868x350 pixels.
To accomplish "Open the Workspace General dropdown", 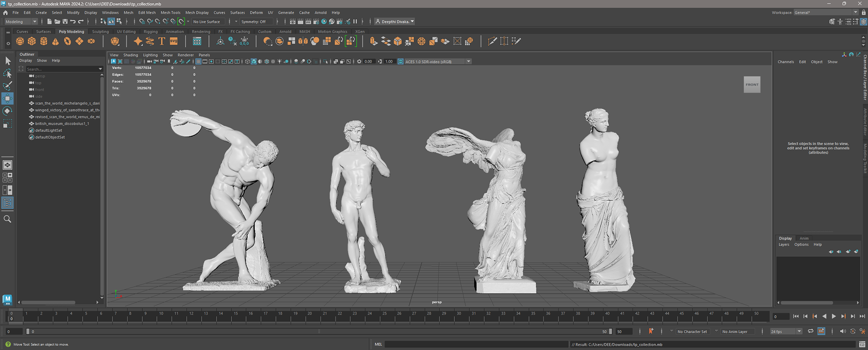I will point(826,13).
